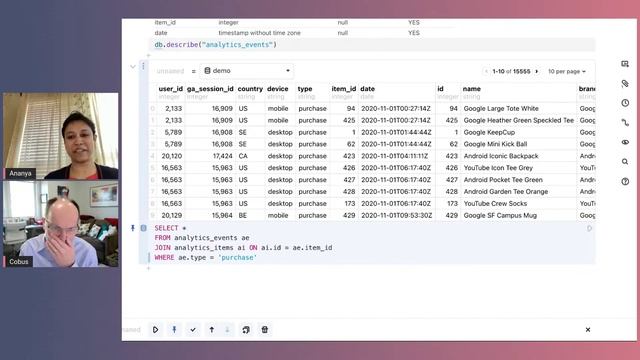Image resolution: width=640 pixels, height=360 pixels.
Task: Click the '1-10 of 15555' page indicator
Action: pos(511,71)
